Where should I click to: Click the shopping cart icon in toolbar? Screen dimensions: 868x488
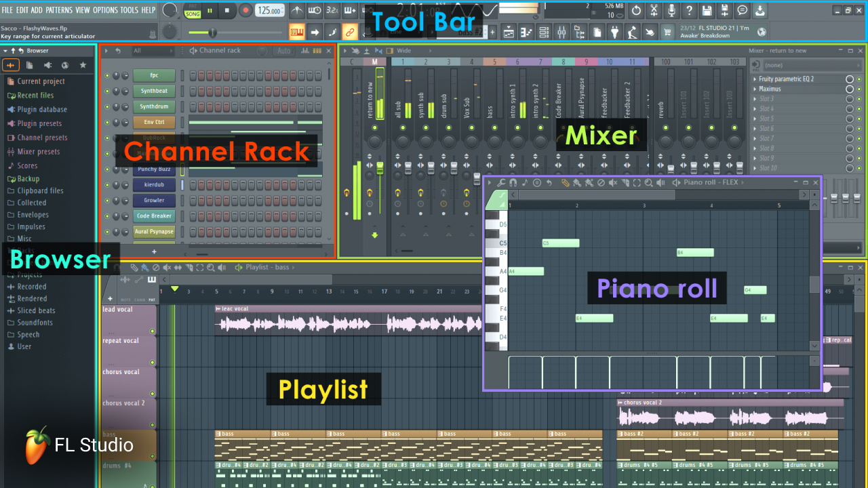click(667, 32)
